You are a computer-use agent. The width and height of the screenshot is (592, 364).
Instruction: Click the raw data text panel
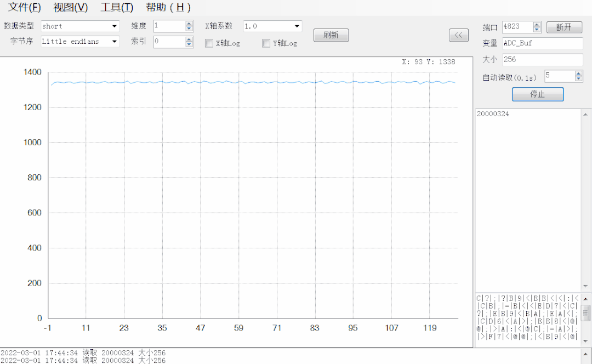pyautogui.click(x=527, y=317)
